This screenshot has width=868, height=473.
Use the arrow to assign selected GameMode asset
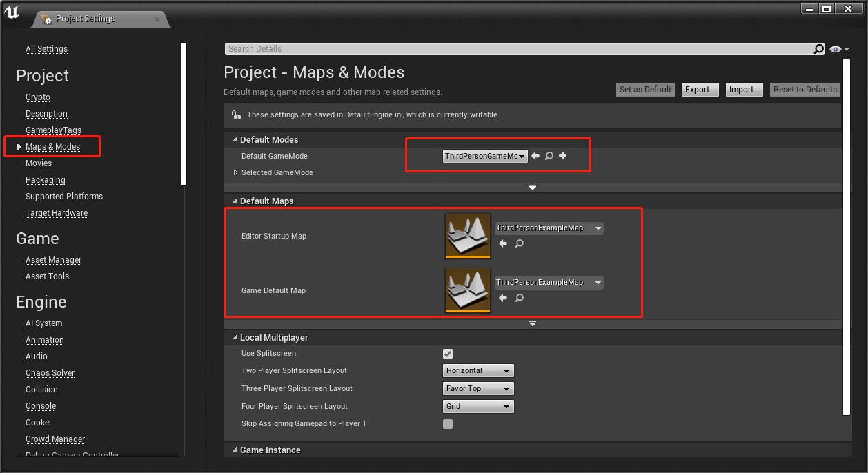coord(535,156)
